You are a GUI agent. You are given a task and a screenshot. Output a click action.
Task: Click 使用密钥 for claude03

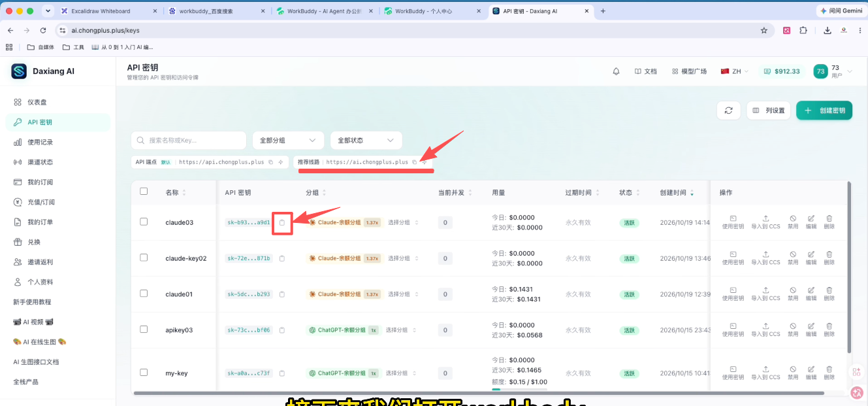(x=733, y=222)
